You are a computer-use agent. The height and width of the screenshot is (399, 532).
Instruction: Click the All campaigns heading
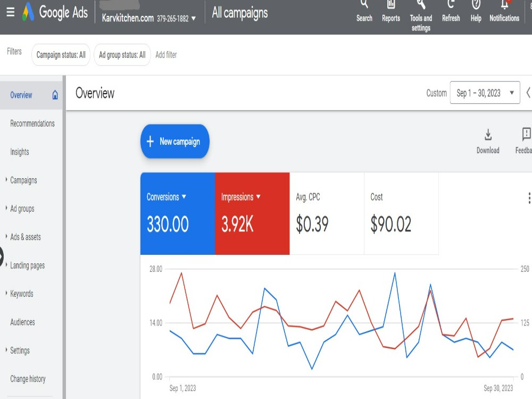click(240, 13)
